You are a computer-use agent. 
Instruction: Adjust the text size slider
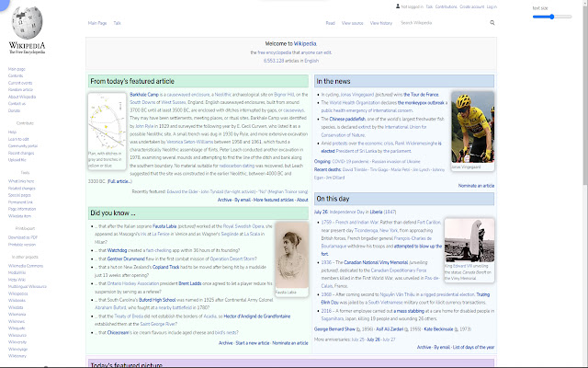[552, 17]
